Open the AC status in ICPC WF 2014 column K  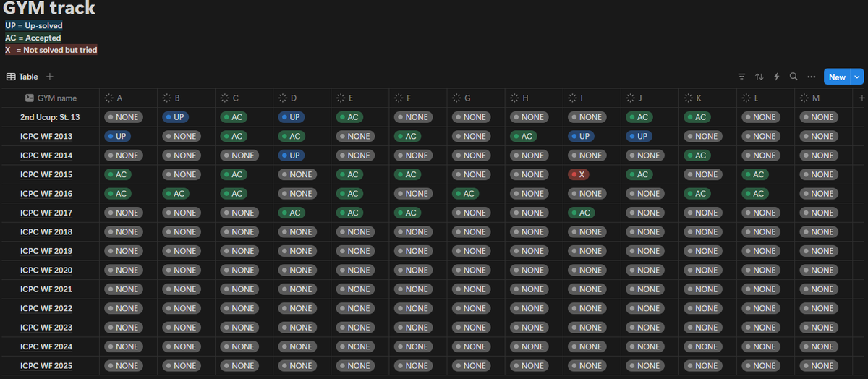click(x=697, y=155)
